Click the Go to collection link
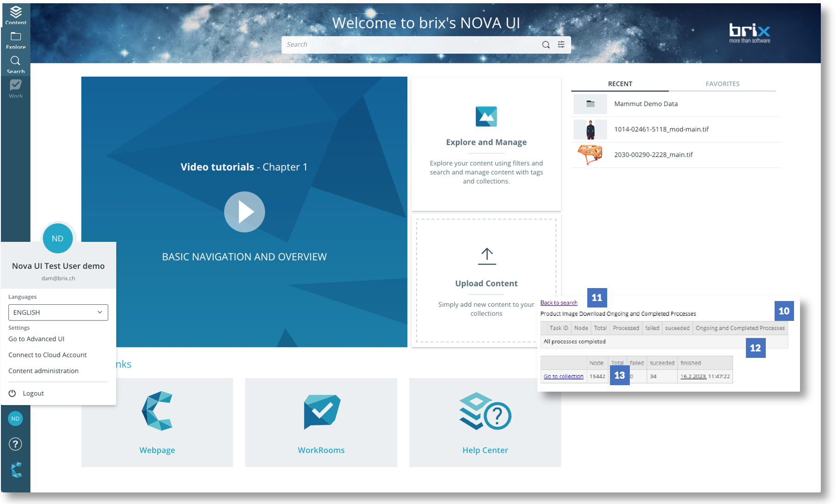 [563, 376]
